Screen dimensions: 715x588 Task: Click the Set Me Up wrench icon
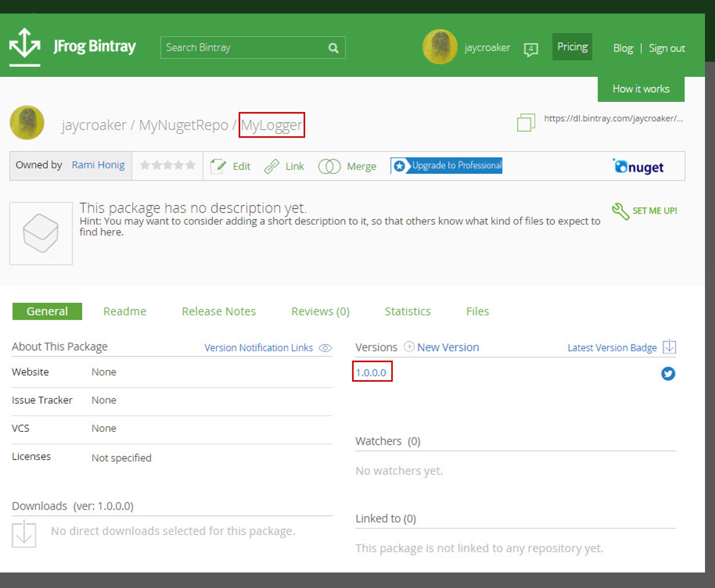pos(620,211)
